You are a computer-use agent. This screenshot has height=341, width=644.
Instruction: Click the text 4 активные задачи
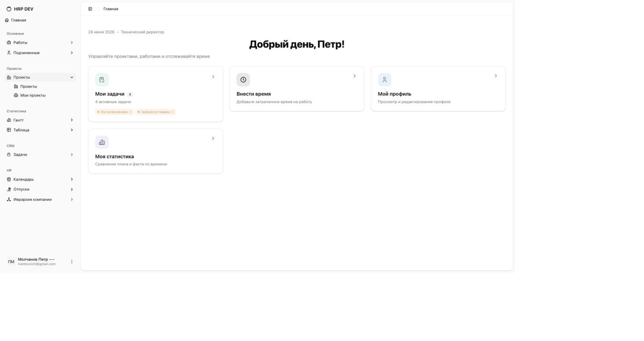113,102
